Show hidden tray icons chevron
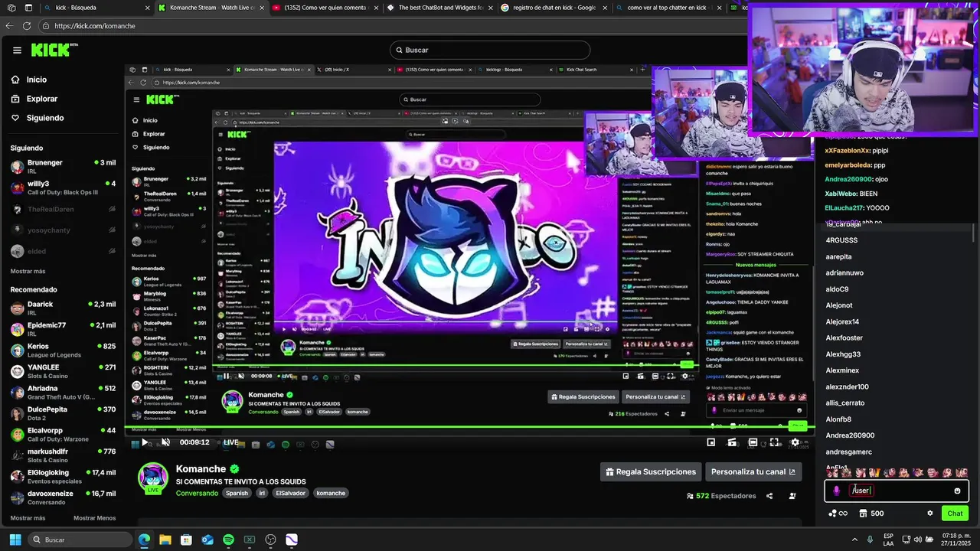This screenshot has height=551, width=980. point(854,540)
